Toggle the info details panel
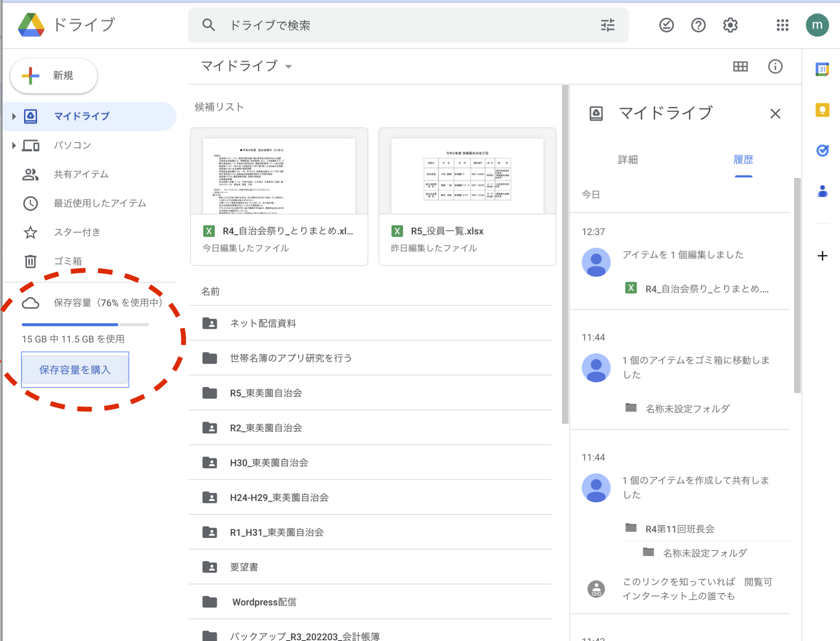This screenshot has height=641, width=840. tap(775, 66)
